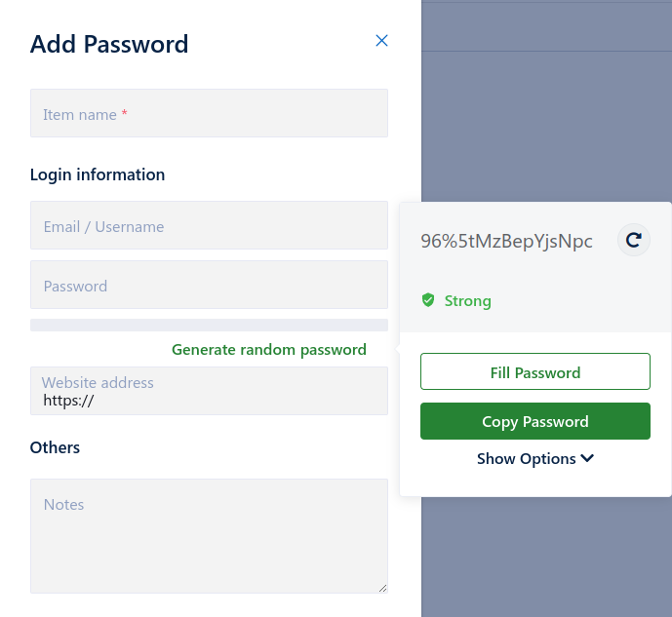This screenshot has height=617, width=672.
Task: Regenerate the random password
Action: [634, 240]
